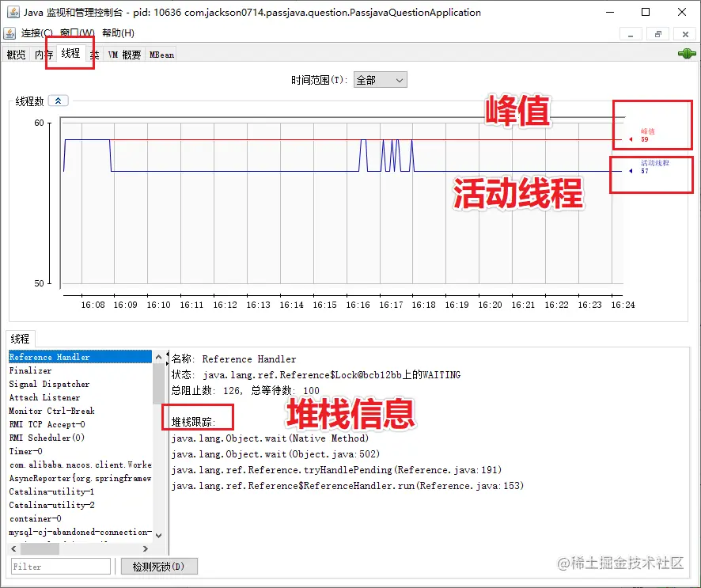
Task: Select the Catalina-utility-2 thread
Action: tap(80, 505)
